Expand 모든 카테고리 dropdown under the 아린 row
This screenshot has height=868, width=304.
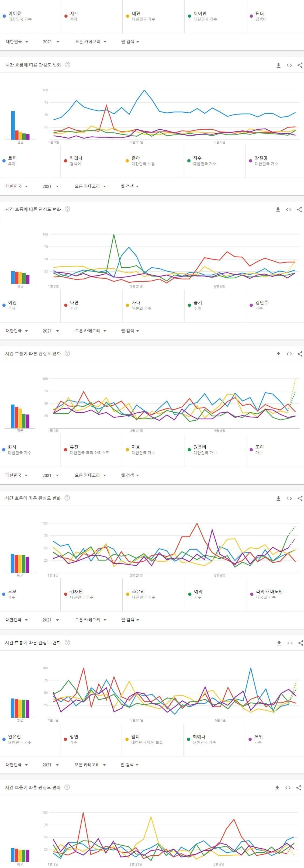point(90,331)
